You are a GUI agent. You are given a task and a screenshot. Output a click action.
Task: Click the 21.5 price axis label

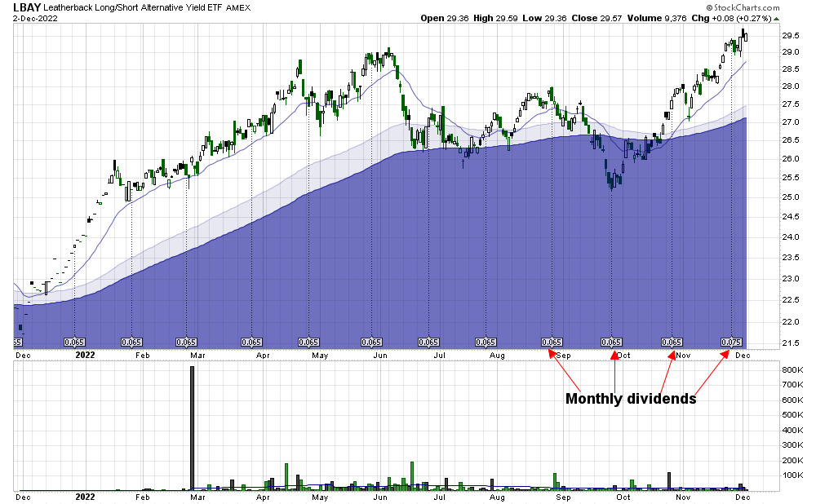(790, 343)
